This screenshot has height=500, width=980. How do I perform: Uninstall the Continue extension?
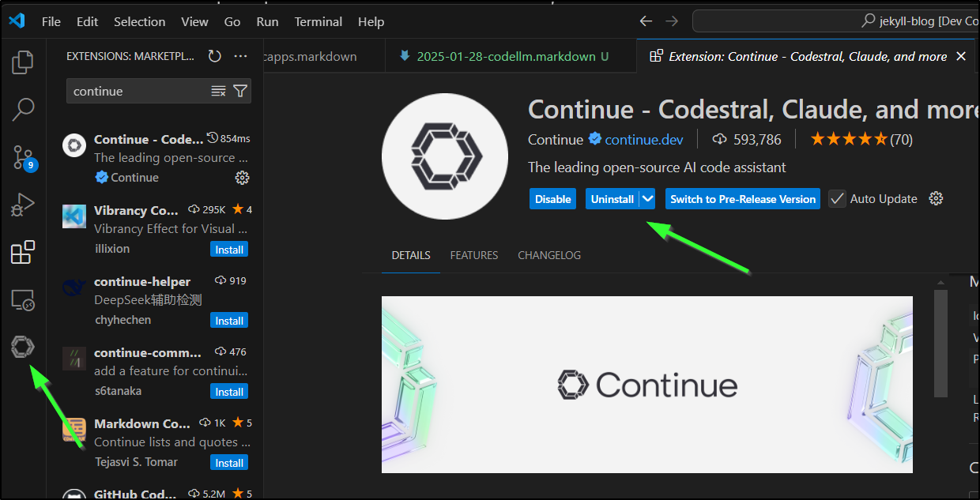[612, 199]
